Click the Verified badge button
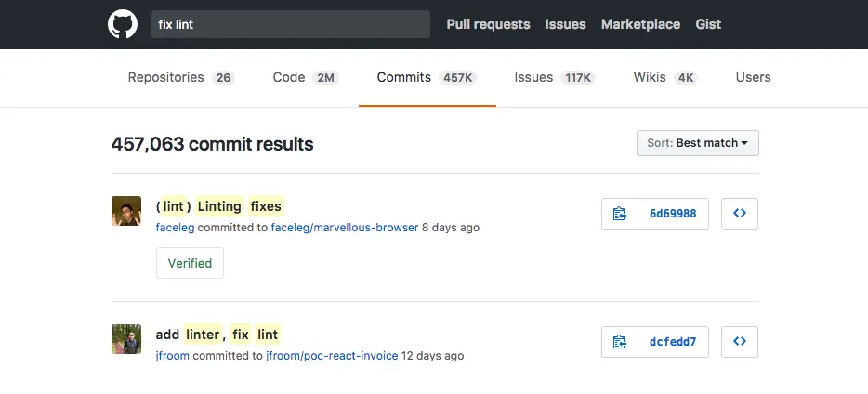Screen dimensions: 868x394 190,263
